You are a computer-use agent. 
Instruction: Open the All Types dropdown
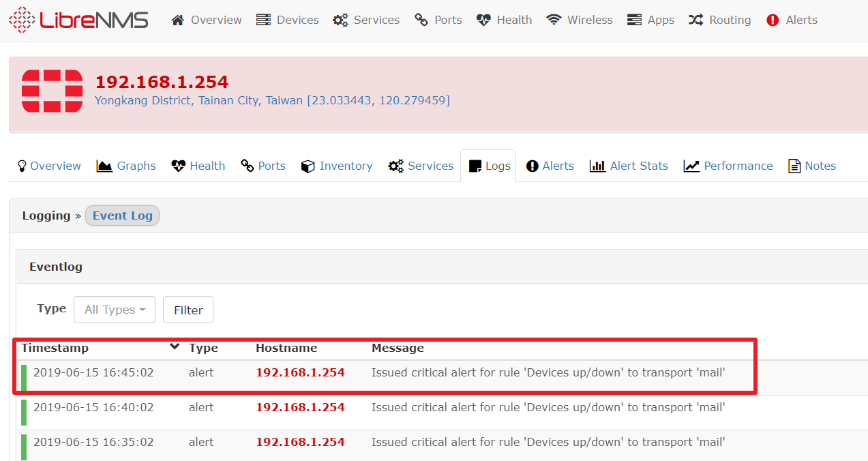tap(115, 310)
